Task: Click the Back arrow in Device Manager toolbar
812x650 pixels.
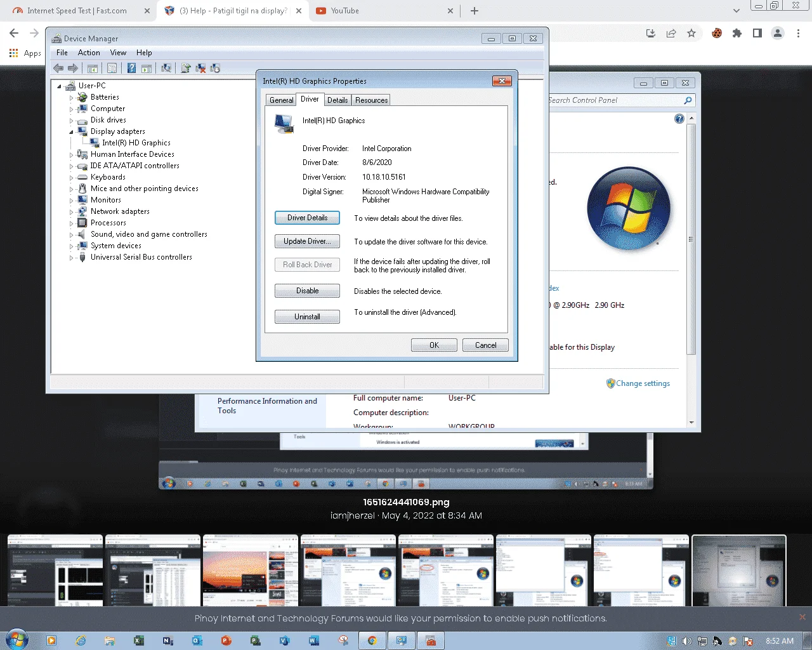Action: click(x=58, y=69)
